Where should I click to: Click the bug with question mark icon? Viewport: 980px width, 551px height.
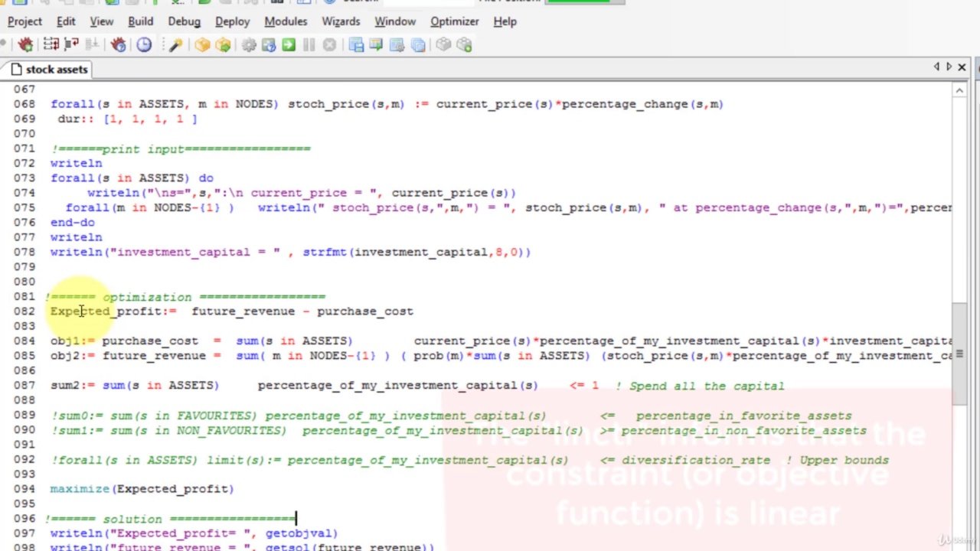coord(119,45)
